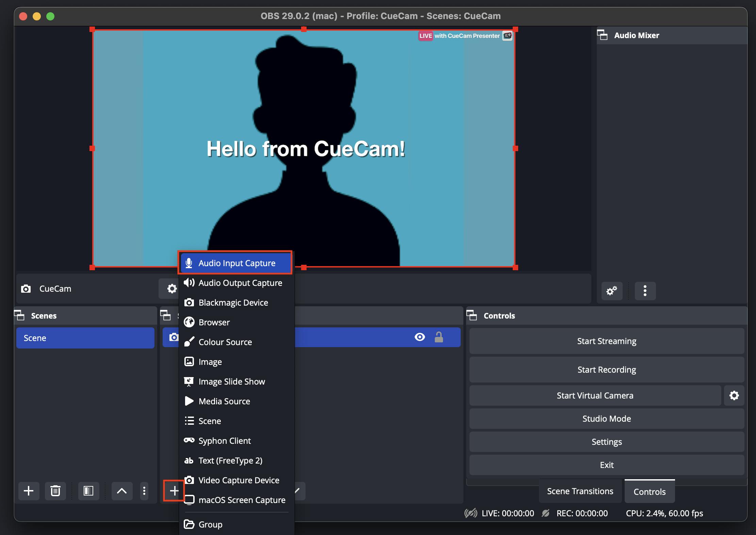Add an Image source
The height and width of the screenshot is (535, 756).
[236, 362]
